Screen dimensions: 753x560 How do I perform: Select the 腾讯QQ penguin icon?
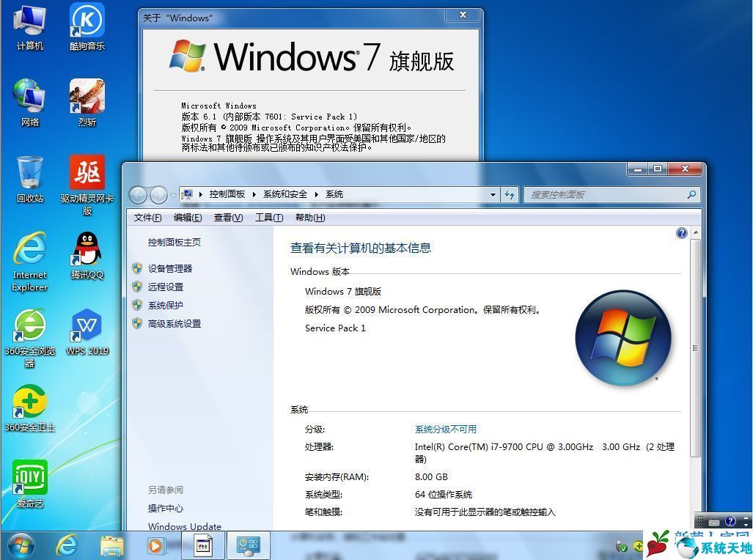tap(87, 256)
